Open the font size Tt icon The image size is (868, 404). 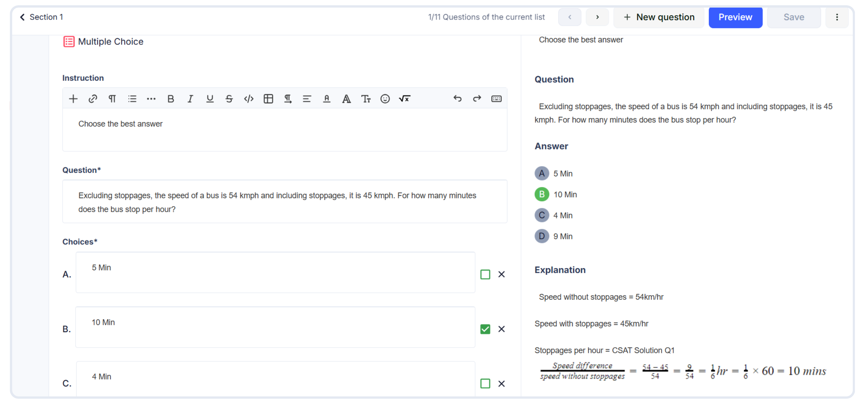point(366,99)
